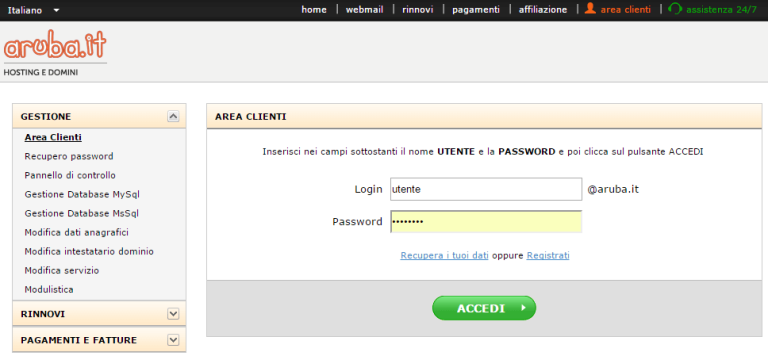
Task: Focus the Password input field
Action: pyautogui.click(x=486, y=221)
